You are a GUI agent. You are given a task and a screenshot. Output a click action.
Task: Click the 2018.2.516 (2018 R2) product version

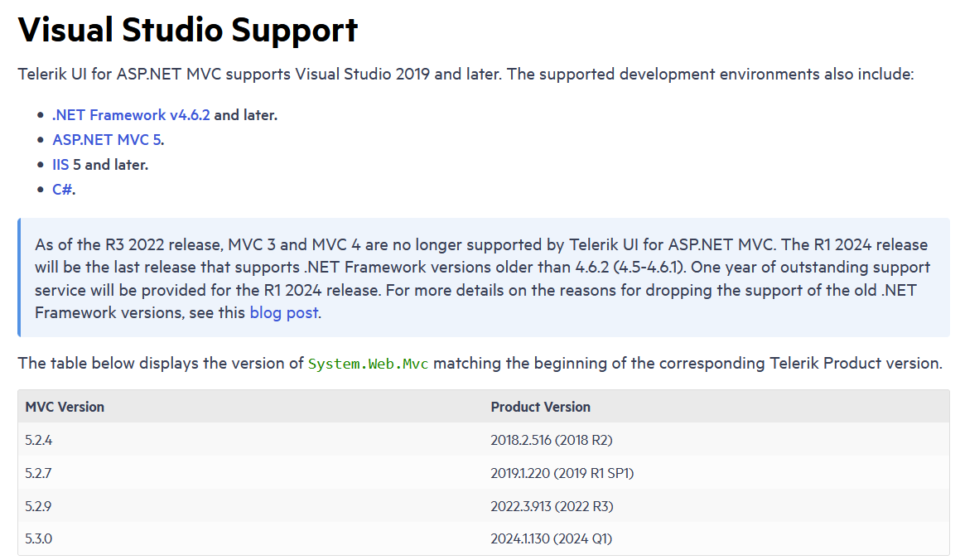pyautogui.click(x=552, y=440)
